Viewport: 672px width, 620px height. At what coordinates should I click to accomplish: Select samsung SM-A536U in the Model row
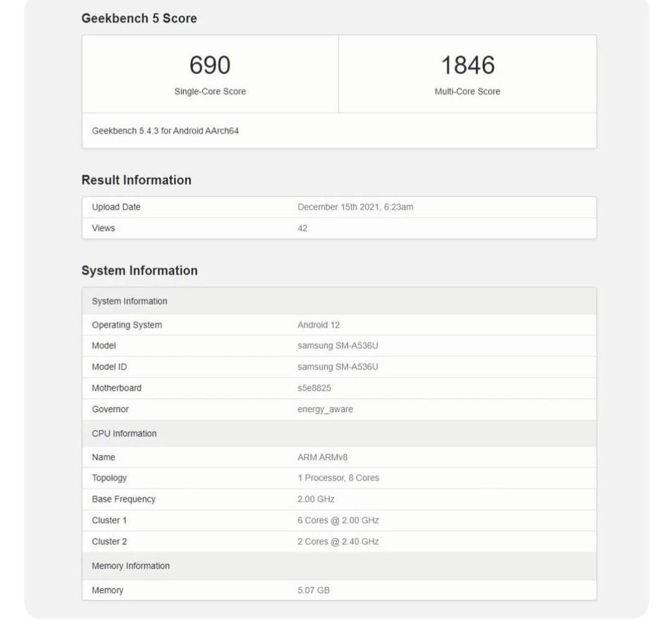click(x=338, y=346)
